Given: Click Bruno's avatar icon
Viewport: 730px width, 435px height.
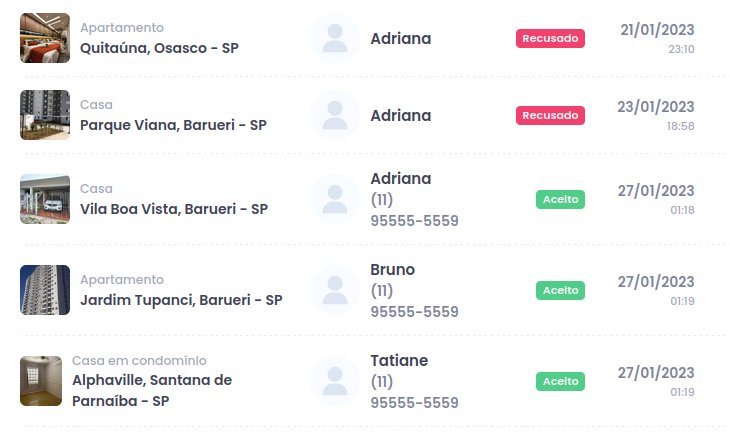Looking at the screenshot, I should tap(335, 290).
